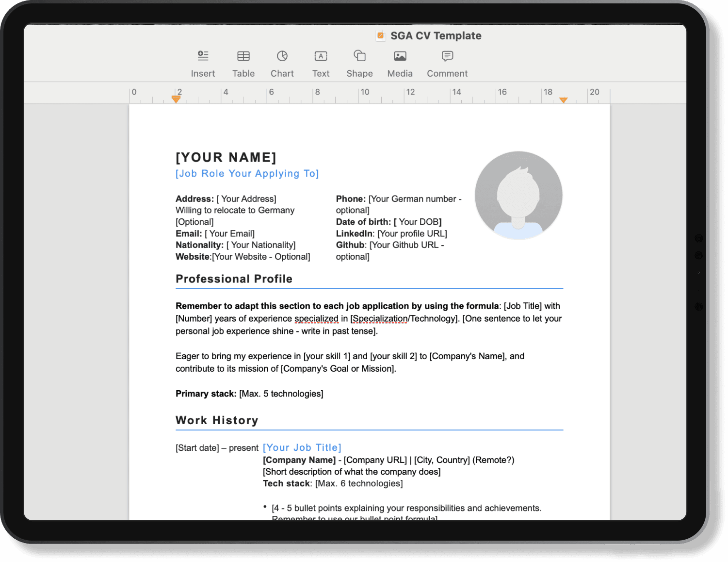Click the [Short description of what the company does] line

[x=352, y=472]
